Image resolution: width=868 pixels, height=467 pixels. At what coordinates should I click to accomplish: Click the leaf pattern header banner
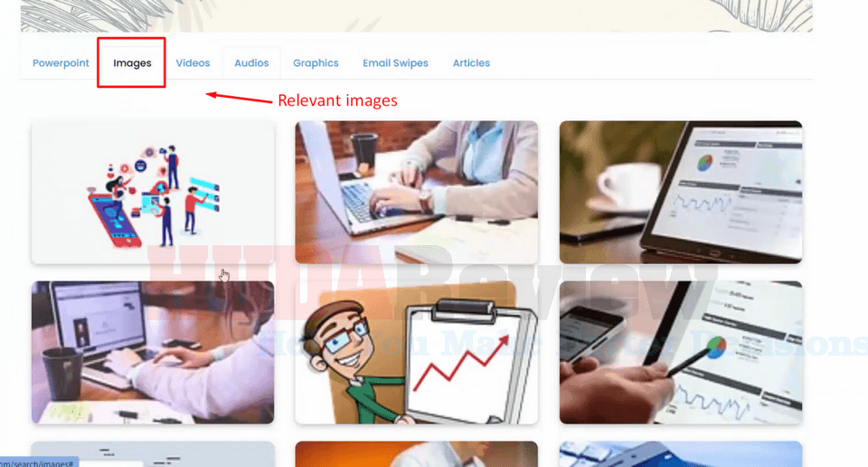point(416,15)
